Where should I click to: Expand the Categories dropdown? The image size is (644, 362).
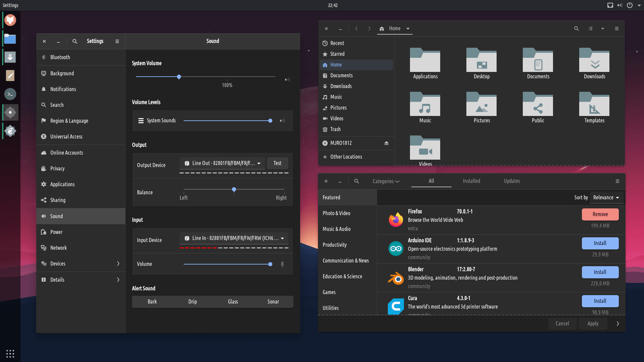coord(386,182)
